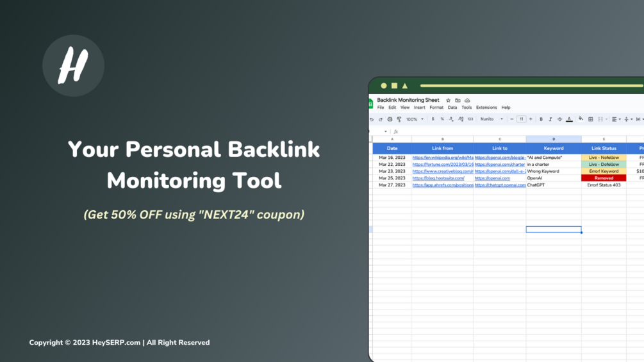Click the Live - Nofollow status cell
Image resolution: width=644 pixels, height=362 pixels.
pyautogui.click(x=604, y=158)
